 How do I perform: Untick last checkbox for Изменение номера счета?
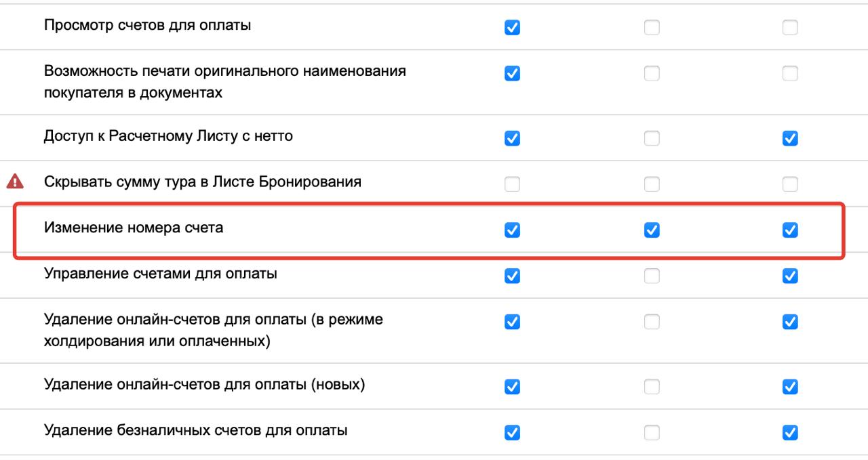790,230
